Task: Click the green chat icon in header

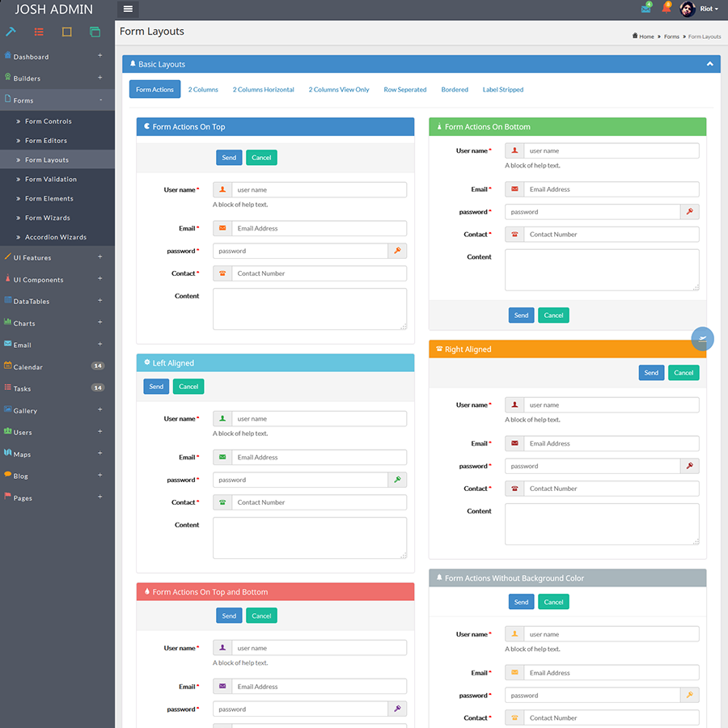Action: pos(644,8)
